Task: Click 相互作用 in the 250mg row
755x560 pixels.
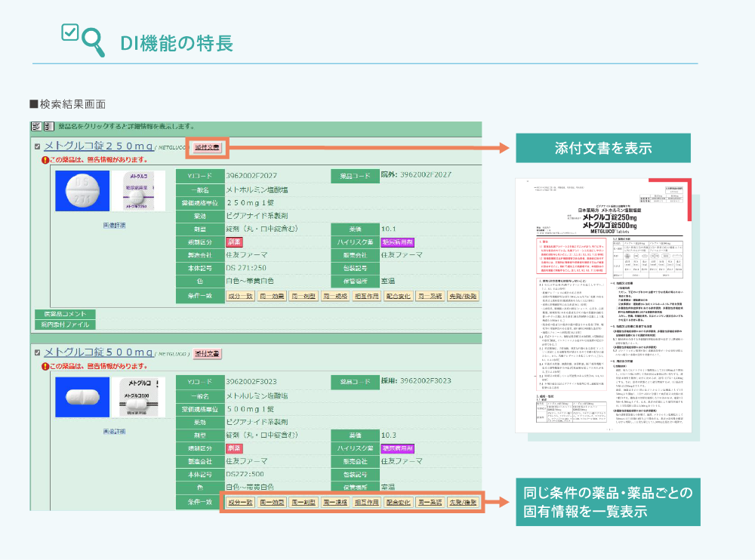Action: pos(367,296)
